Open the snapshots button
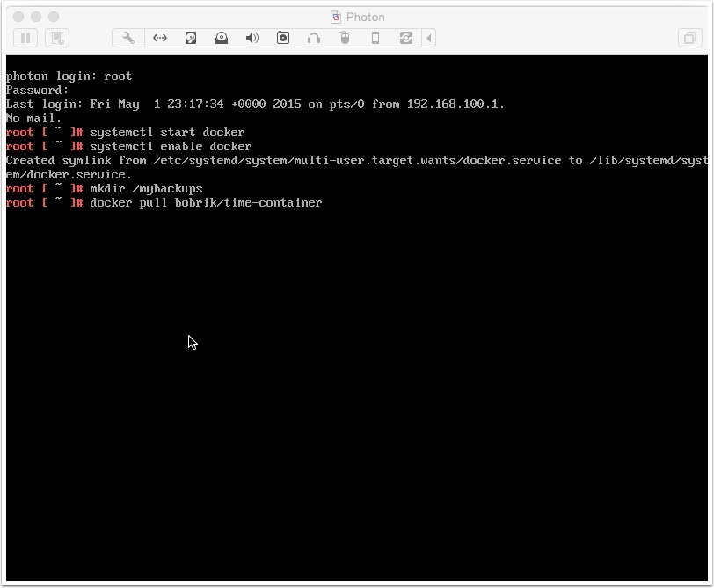714x588 pixels. coord(57,38)
